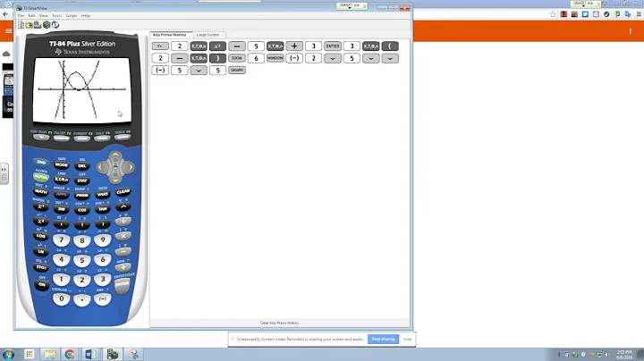Click Clear Key Press History
Viewport: 644px width, 361px height.
[280, 323]
